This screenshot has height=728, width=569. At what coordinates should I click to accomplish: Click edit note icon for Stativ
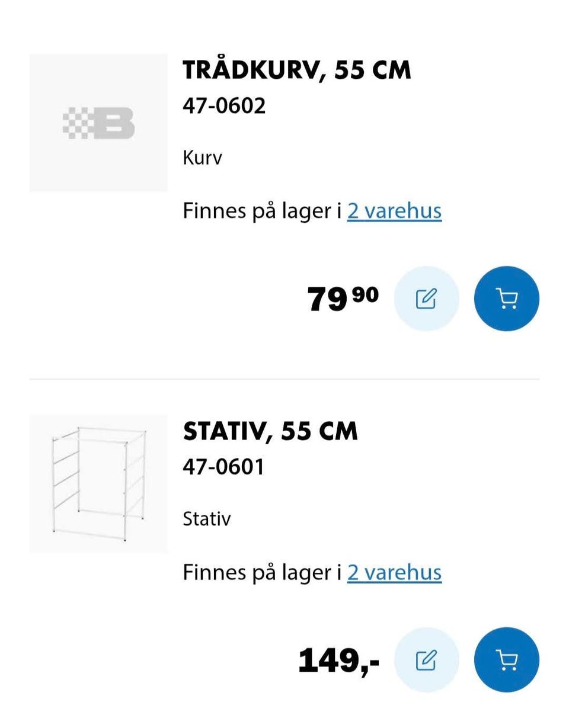426,660
